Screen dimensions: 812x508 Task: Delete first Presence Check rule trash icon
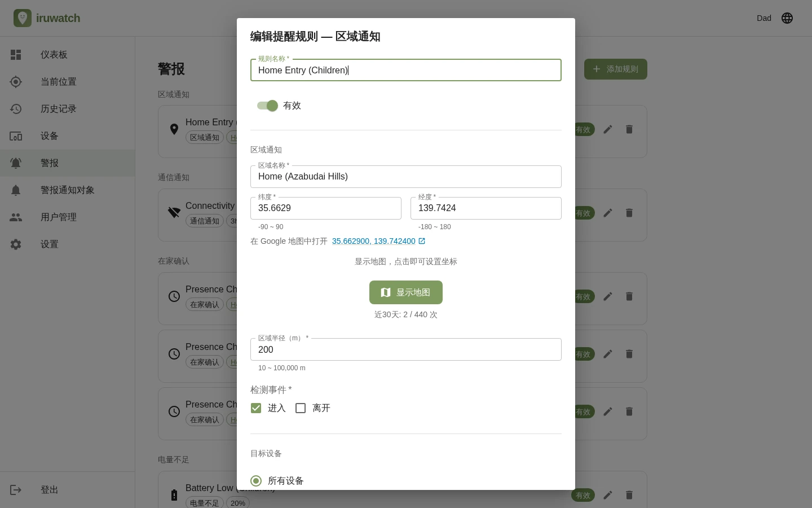click(629, 296)
